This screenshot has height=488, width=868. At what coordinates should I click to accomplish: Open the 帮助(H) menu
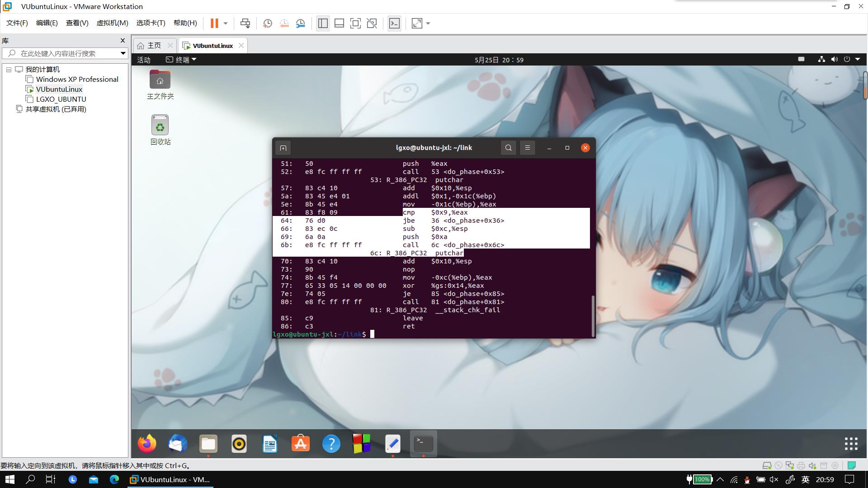click(185, 23)
